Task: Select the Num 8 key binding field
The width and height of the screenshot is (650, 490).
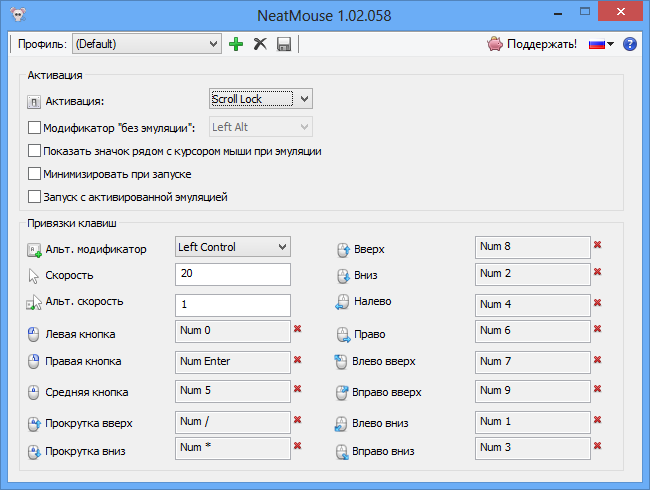Action: [533, 247]
